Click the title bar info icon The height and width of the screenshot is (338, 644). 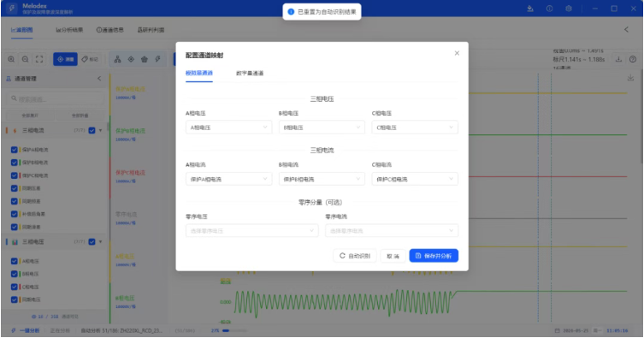550,9
